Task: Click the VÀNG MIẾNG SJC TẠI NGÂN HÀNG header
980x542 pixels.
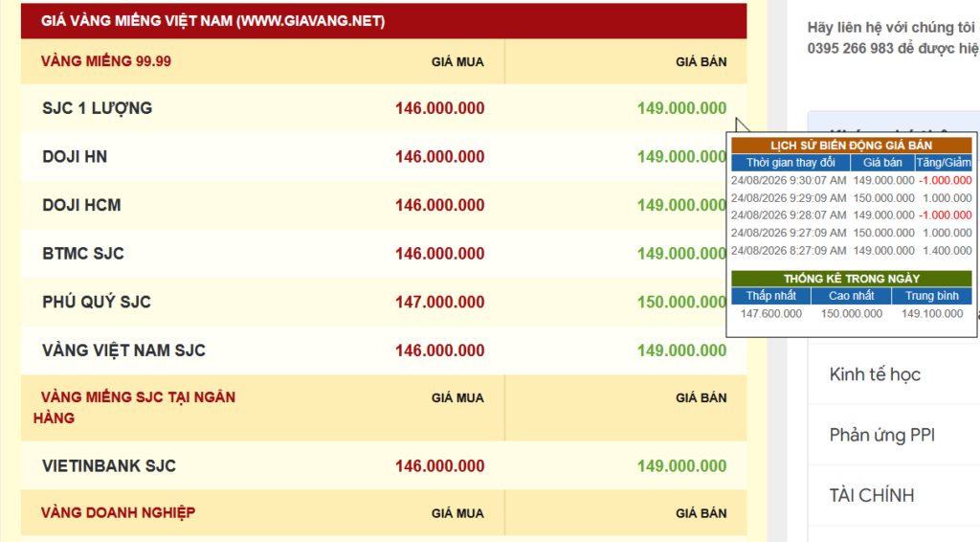Action: tap(134, 408)
